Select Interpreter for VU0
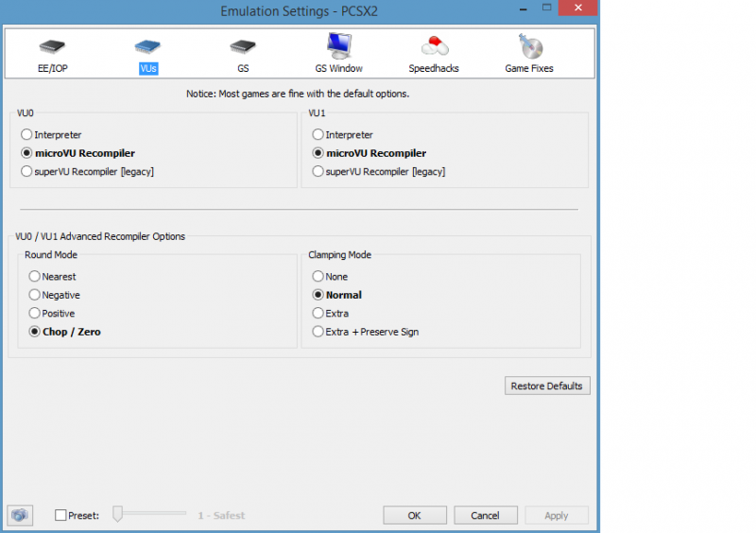756x533 pixels. (x=27, y=135)
